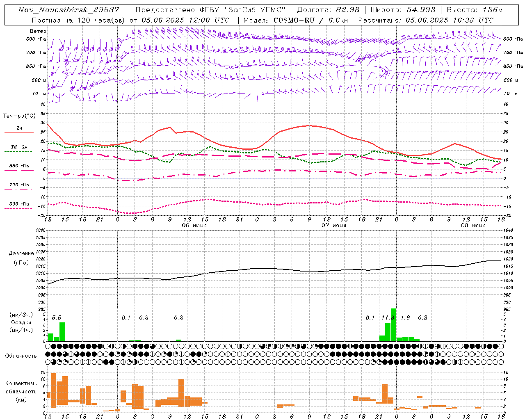Click the 06 июня date label
The height and width of the screenshot is (420, 525).
[x=194, y=226]
